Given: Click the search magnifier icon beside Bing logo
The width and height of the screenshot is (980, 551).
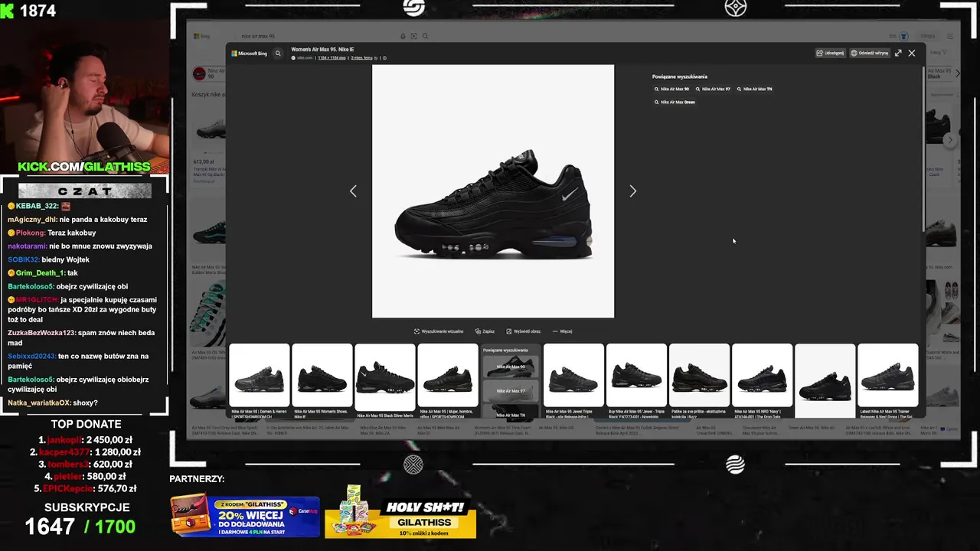Looking at the screenshot, I should click(x=278, y=54).
